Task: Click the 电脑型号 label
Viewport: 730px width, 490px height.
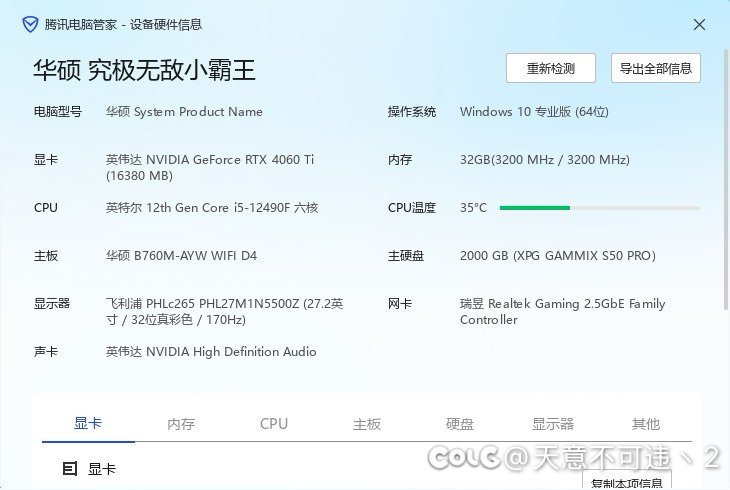Action: pyautogui.click(x=58, y=112)
